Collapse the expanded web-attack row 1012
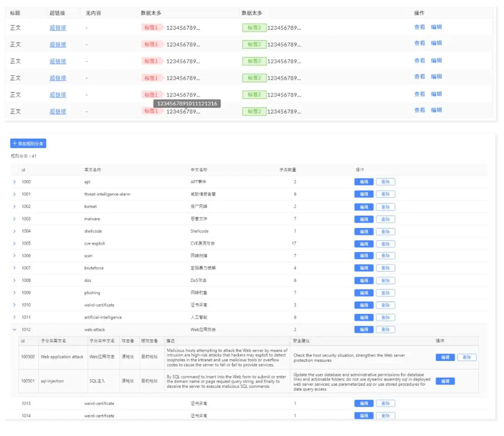Screen dimensions: 504x436 click(x=14, y=330)
